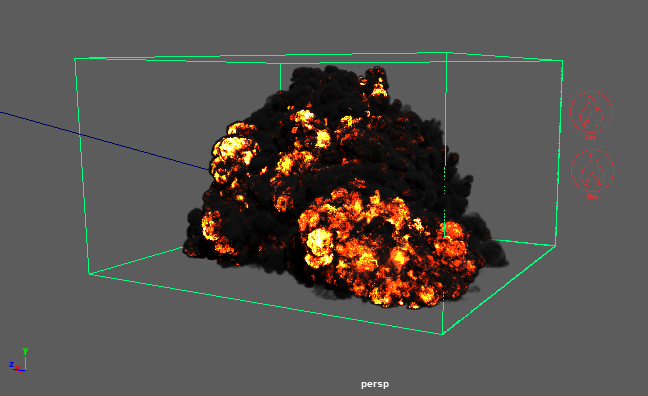Click the container's top-right corner near Fire icons

562,61
